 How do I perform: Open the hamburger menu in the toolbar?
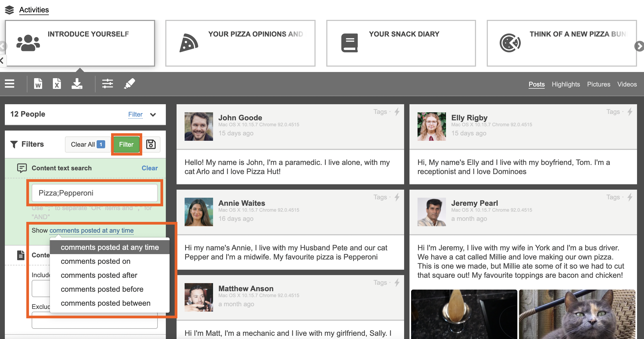pyautogui.click(x=10, y=84)
